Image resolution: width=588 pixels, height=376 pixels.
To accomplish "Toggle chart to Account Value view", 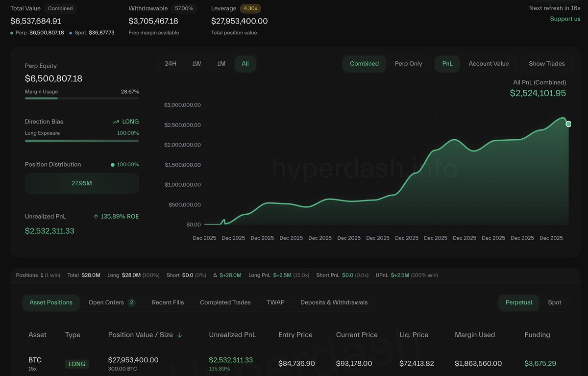I will [x=488, y=64].
